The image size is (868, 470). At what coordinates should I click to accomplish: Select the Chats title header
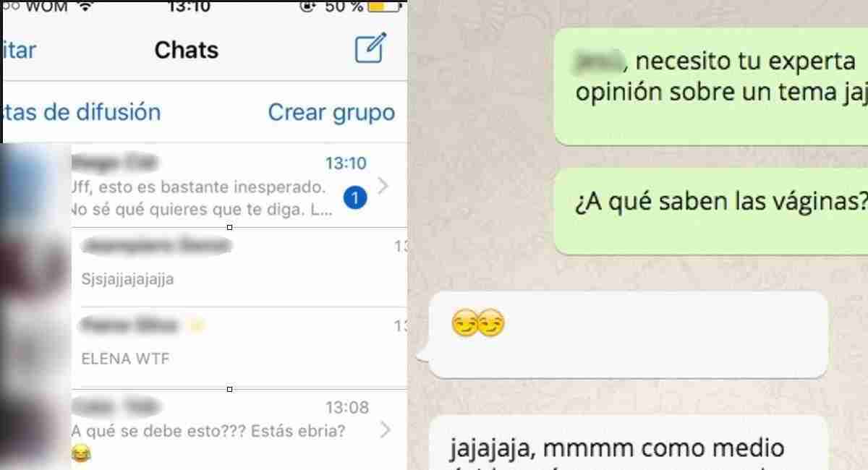(186, 50)
